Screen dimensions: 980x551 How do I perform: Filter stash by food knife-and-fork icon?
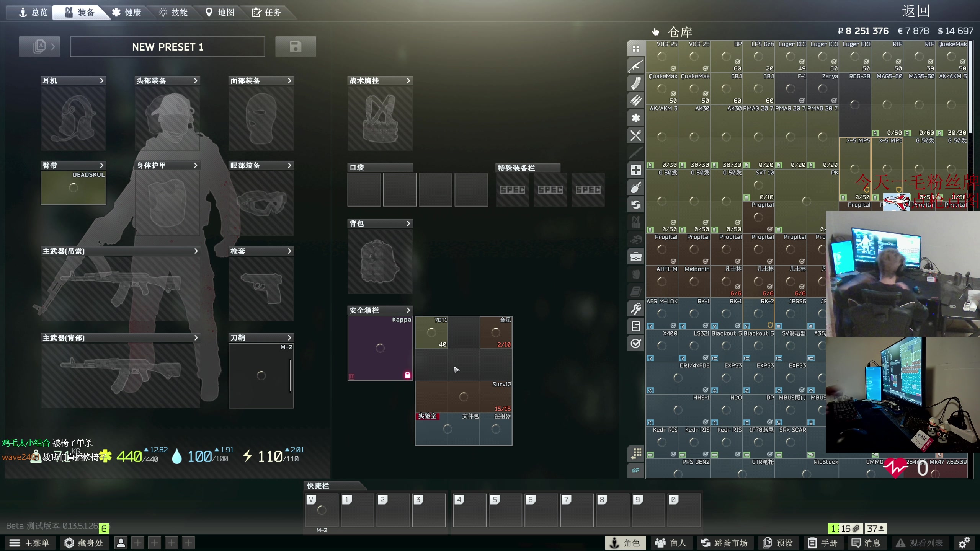(636, 135)
